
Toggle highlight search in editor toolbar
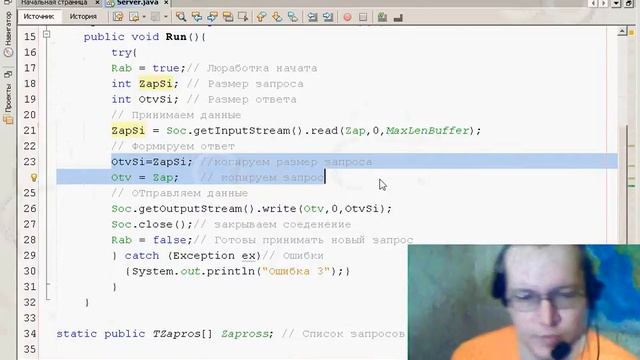pos(228,17)
